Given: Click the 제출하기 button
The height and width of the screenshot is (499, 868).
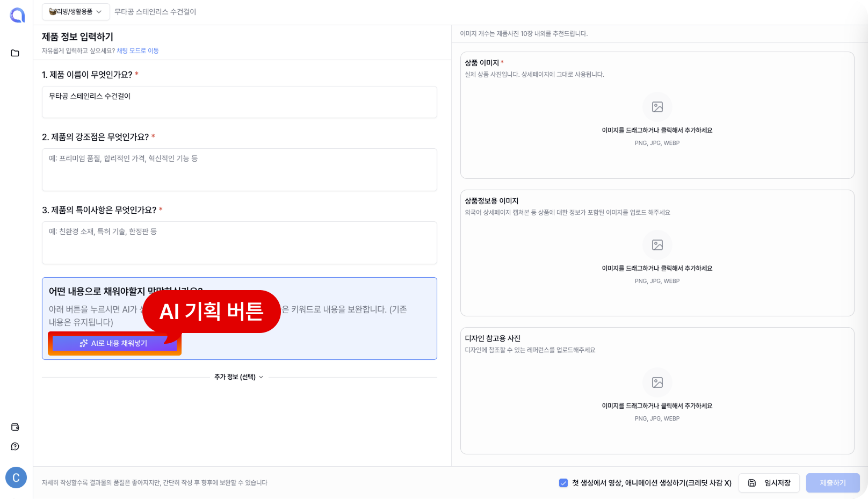Looking at the screenshot, I should 833,483.
